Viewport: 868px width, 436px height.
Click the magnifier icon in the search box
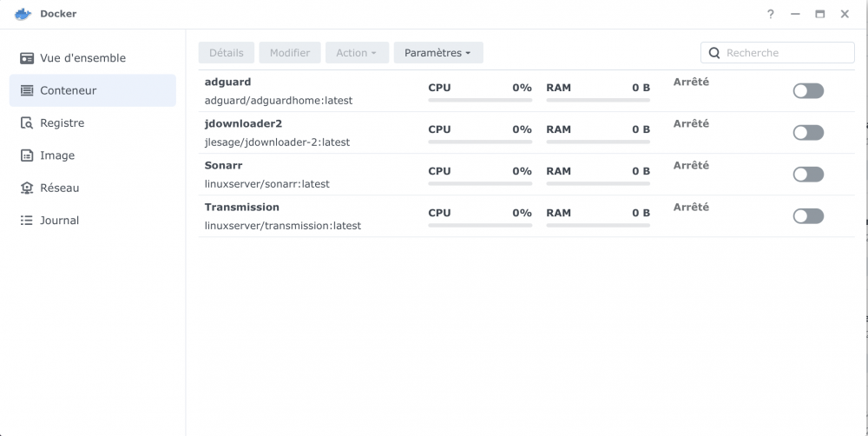[714, 53]
